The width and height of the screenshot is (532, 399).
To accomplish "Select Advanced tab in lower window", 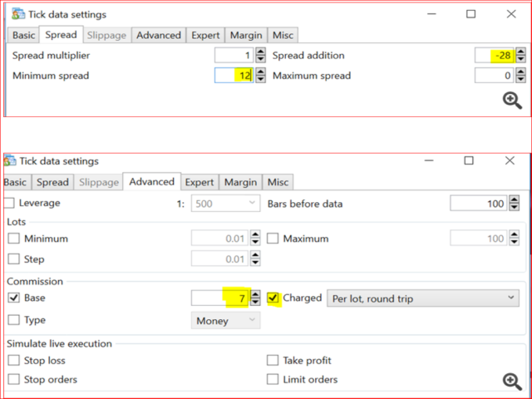I will (151, 181).
